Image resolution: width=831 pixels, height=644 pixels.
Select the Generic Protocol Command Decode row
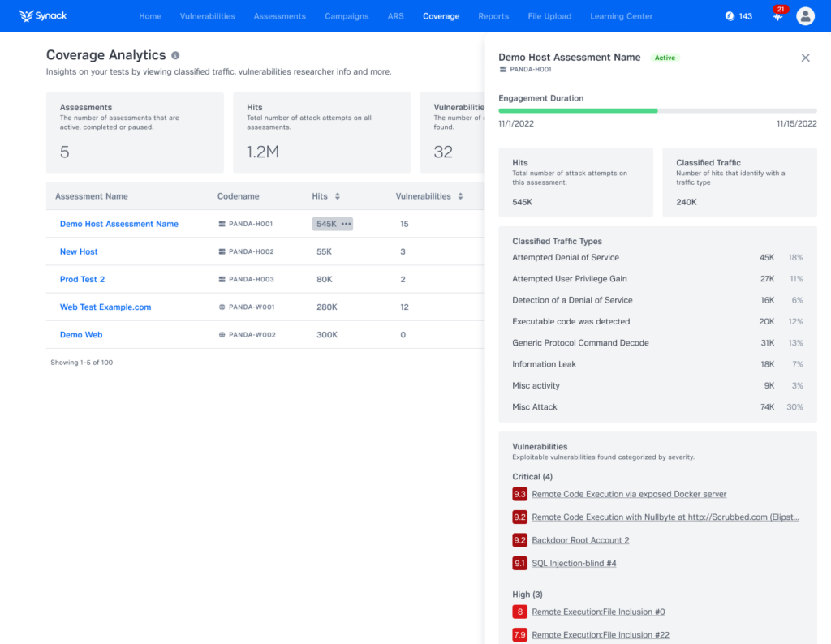[657, 342]
